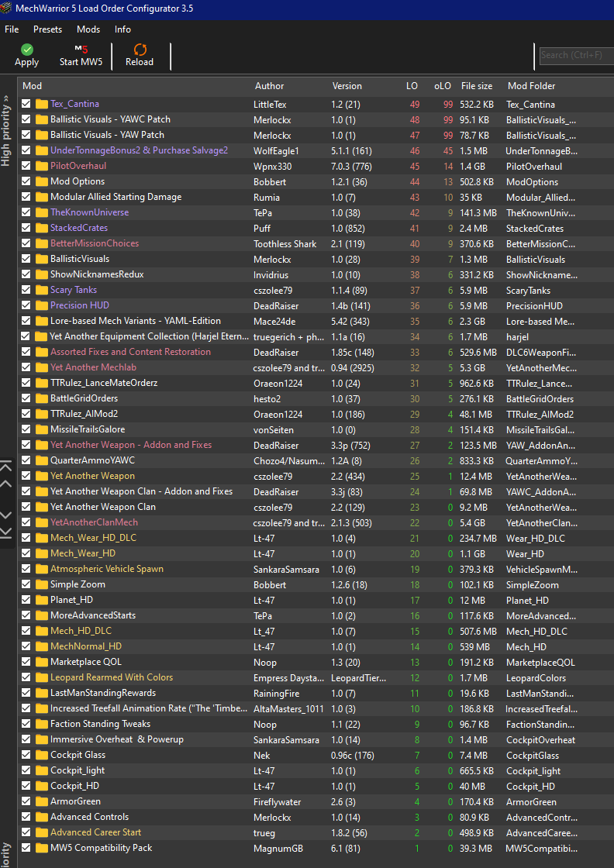Click folder icon of QuarterAmmoYAWC row

42,460
